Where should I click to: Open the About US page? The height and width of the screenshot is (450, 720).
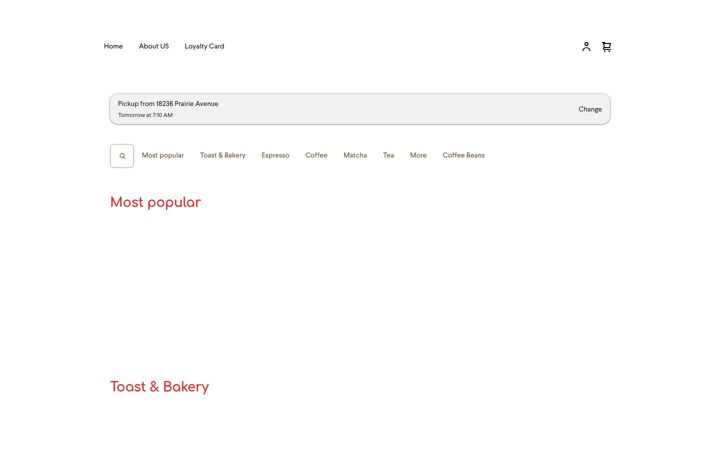pos(154,46)
